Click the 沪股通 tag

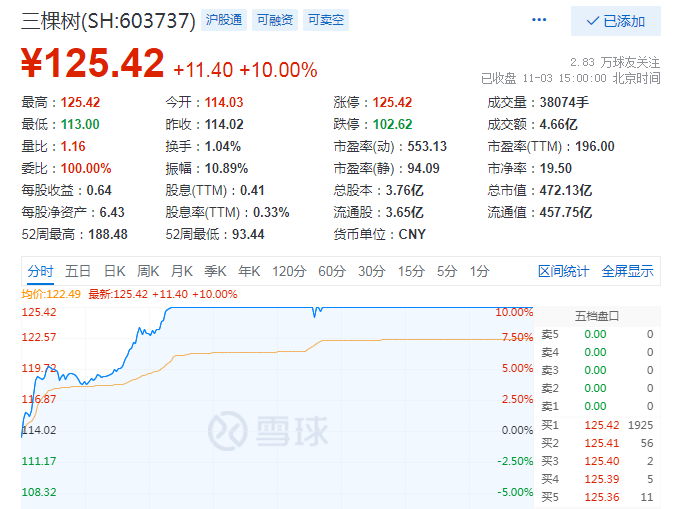tap(224, 20)
